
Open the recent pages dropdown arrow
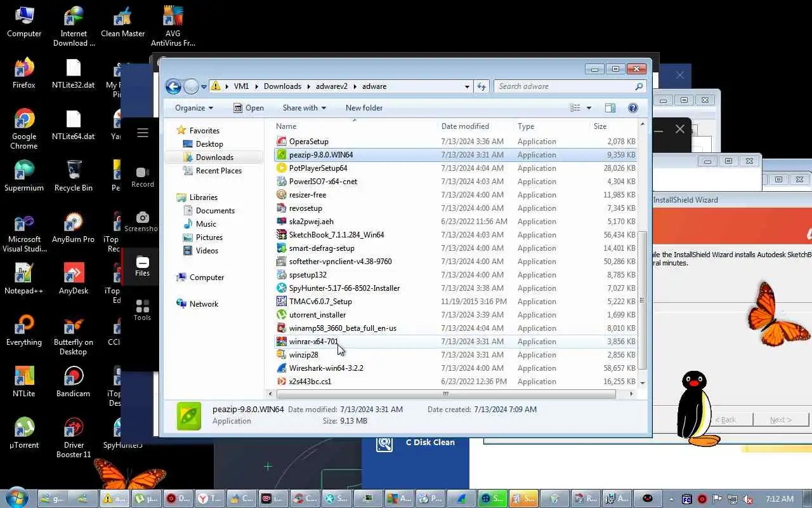[204, 86]
